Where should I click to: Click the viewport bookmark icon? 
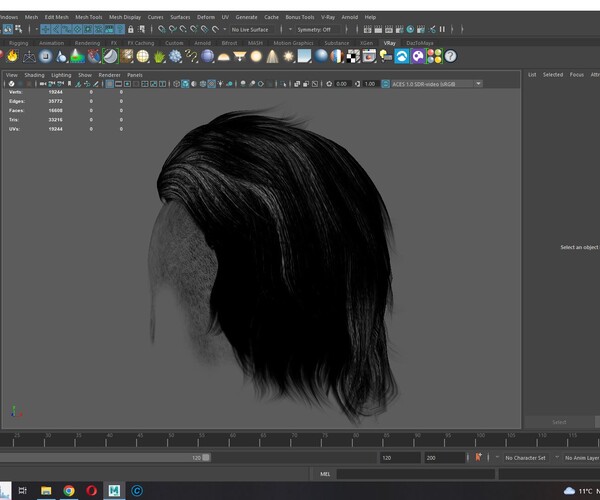click(70, 84)
